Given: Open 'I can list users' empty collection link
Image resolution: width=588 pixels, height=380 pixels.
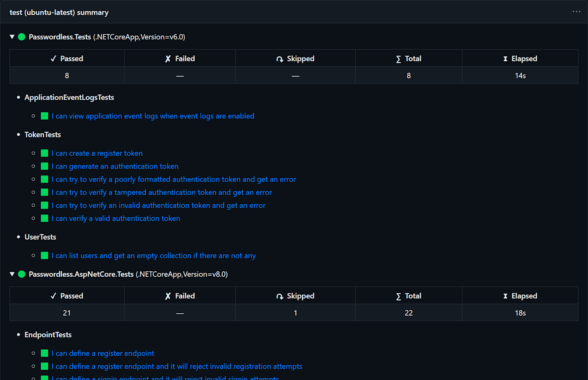Looking at the screenshot, I should 153,256.
